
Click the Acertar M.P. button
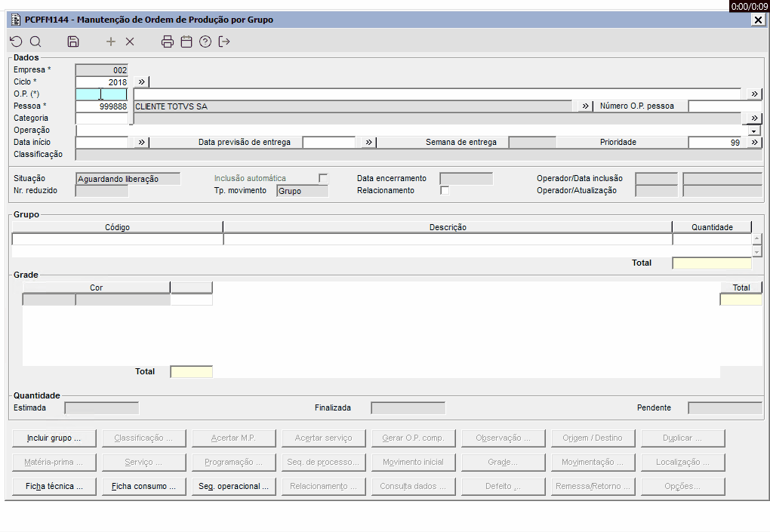234,438
